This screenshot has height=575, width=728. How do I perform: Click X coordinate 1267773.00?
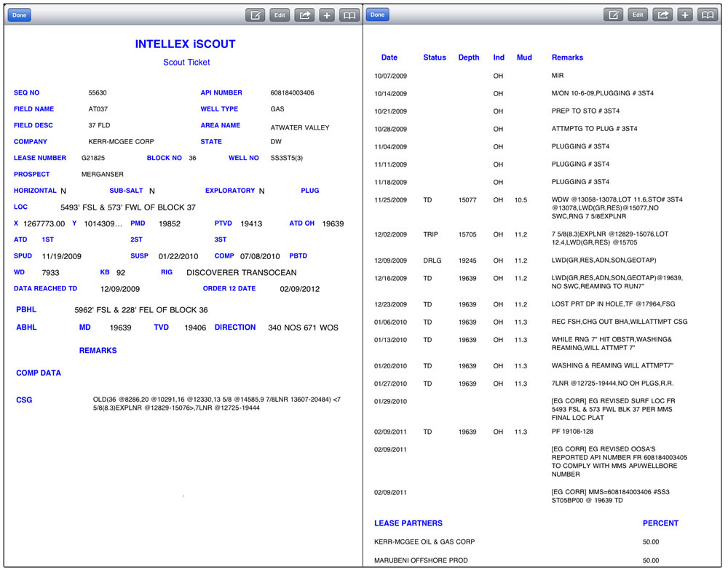(x=44, y=223)
